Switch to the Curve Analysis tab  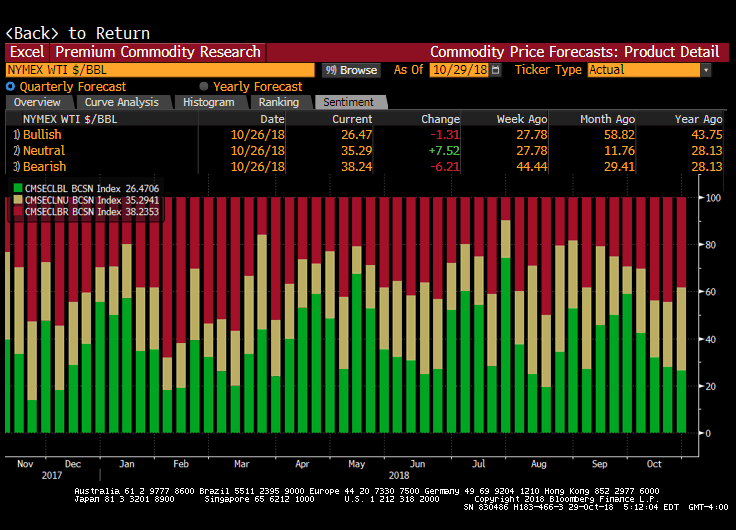pos(122,102)
